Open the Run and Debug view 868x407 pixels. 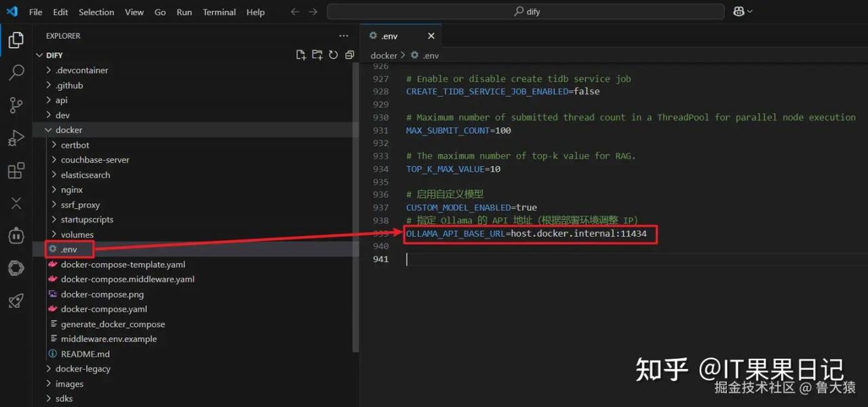point(16,138)
